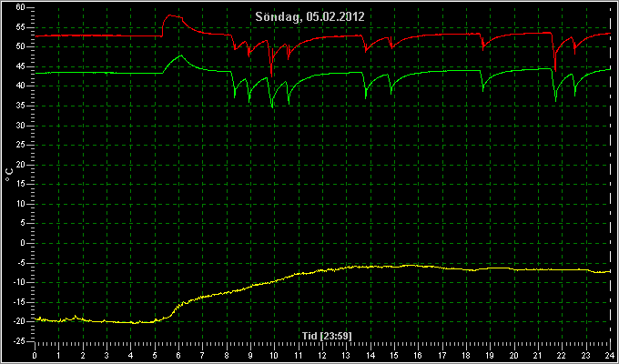
Task: Click hour 18 on time axis
Action: tap(466, 355)
